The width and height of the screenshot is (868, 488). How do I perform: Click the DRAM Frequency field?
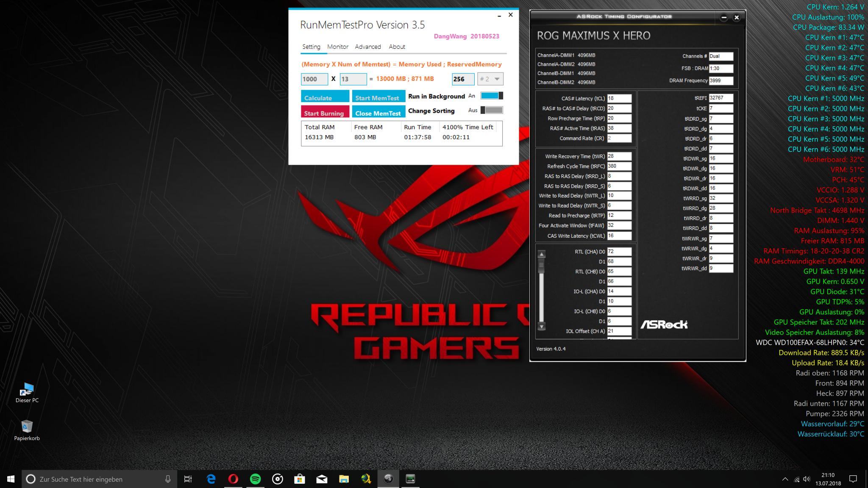coord(721,80)
